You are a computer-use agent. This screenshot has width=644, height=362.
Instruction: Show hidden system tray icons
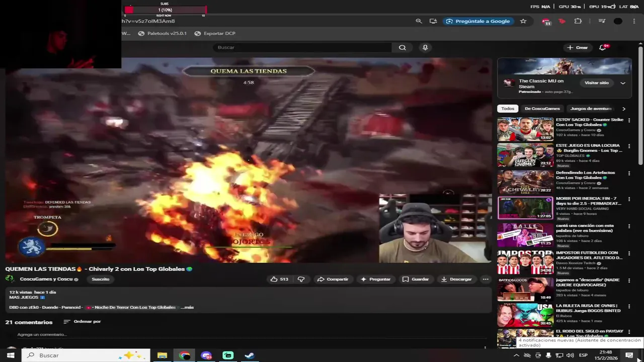point(516,355)
